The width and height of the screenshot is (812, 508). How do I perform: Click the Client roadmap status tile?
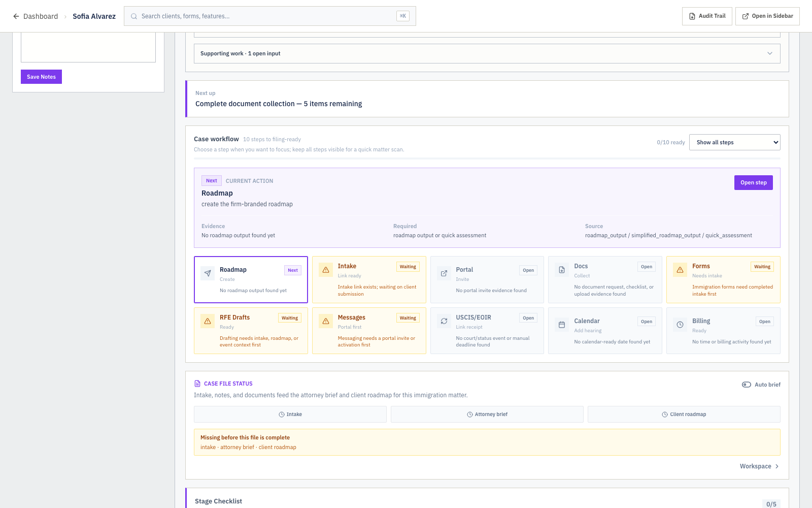coord(684,414)
